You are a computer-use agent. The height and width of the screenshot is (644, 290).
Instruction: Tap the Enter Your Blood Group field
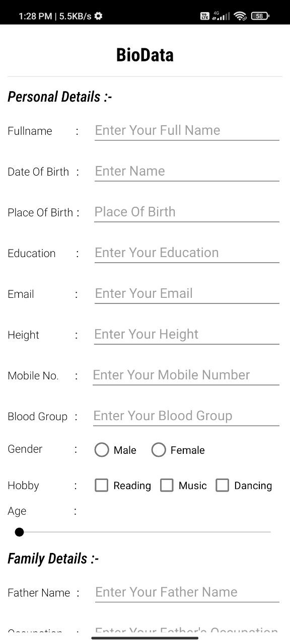(x=186, y=416)
